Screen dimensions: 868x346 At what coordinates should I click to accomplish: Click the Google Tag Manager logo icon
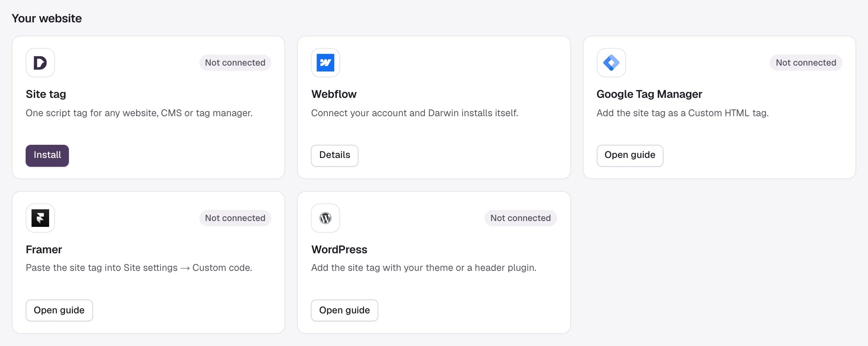click(x=611, y=63)
